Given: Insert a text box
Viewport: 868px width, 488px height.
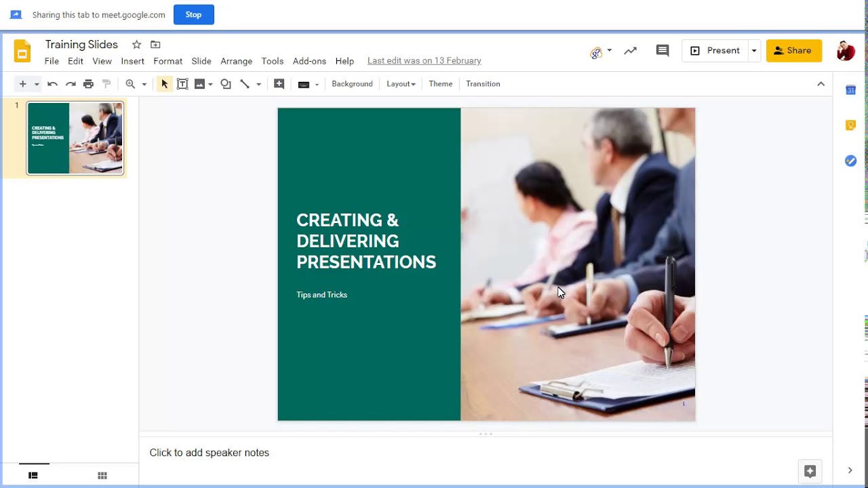Looking at the screenshot, I should pyautogui.click(x=182, y=84).
